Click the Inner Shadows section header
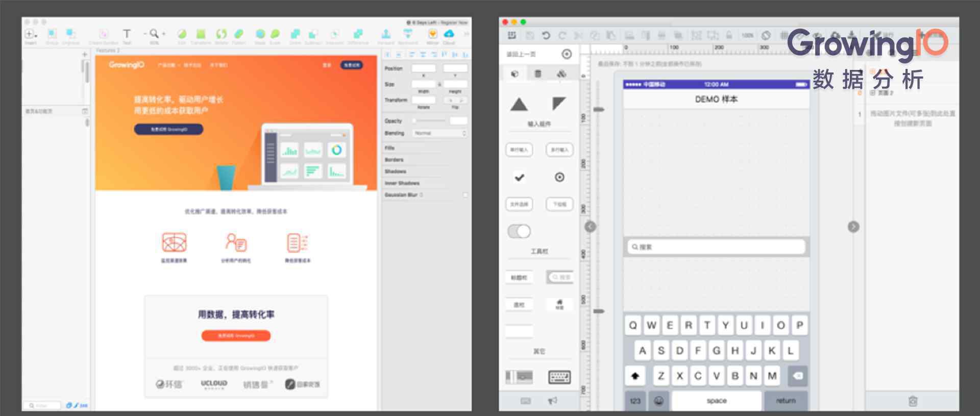The image size is (980, 416). click(x=402, y=183)
